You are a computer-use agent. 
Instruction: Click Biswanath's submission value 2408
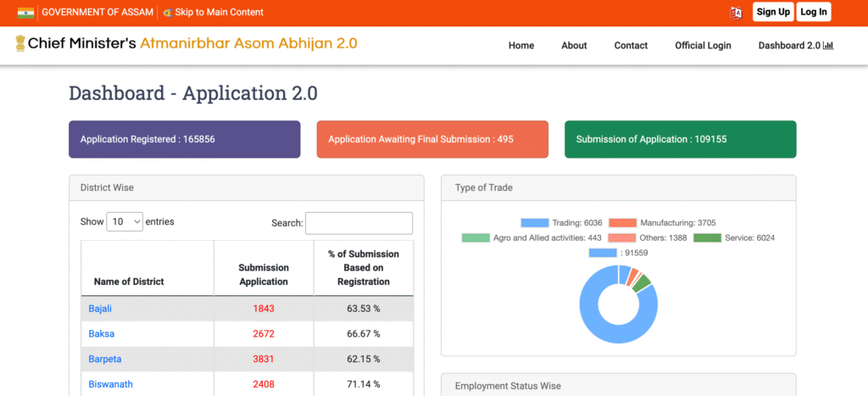(264, 384)
